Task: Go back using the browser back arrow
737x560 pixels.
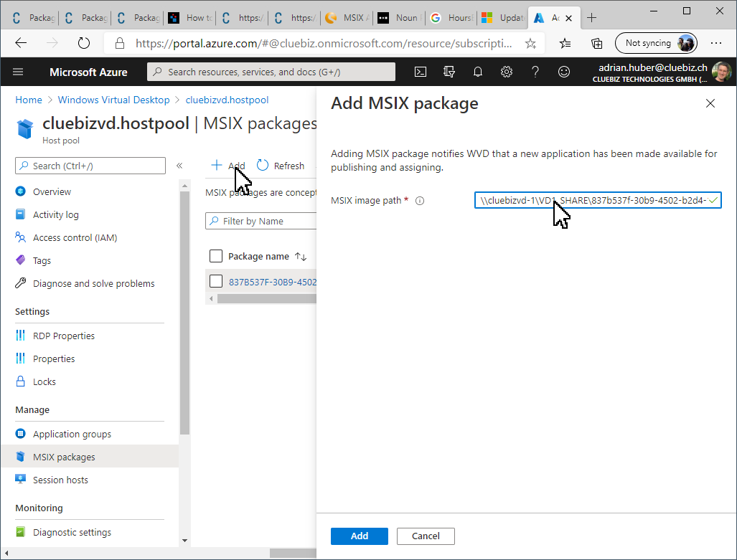Action: tap(21, 43)
